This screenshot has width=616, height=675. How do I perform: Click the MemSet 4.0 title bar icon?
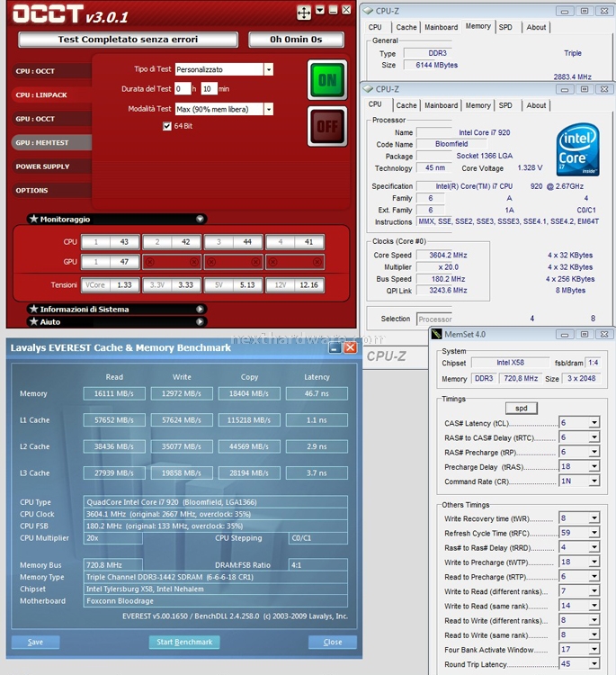(x=437, y=334)
